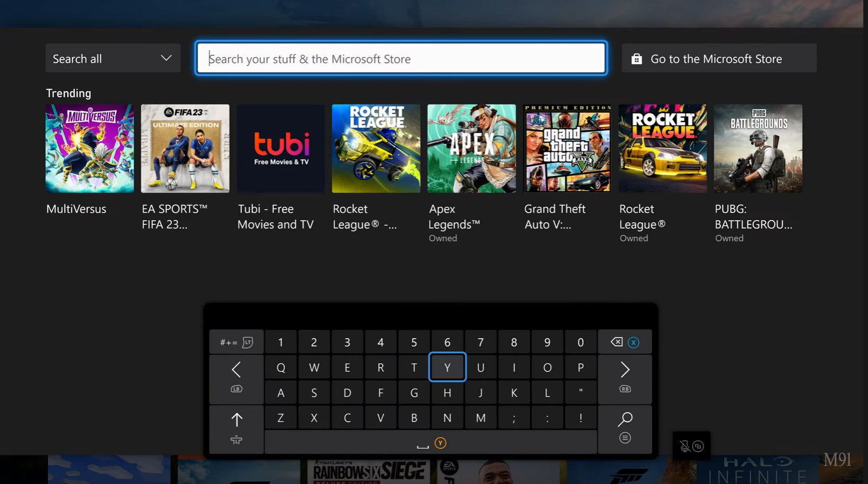
Task: Tap the D key on keyboard
Action: [x=347, y=393]
